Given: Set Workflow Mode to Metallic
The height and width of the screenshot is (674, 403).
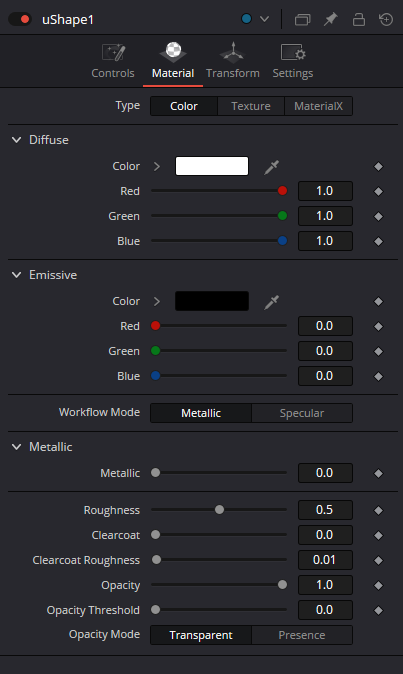Looking at the screenshot, I should (x=201, y=413).
